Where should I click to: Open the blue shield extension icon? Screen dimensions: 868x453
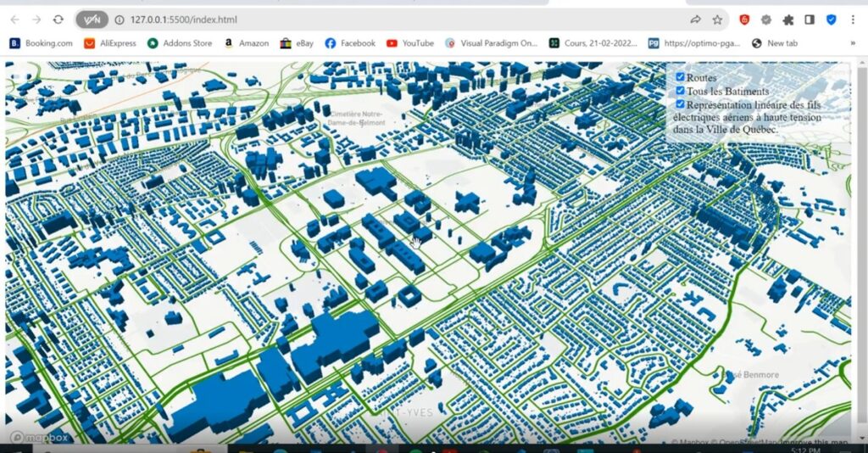click(x=831, y=20)
